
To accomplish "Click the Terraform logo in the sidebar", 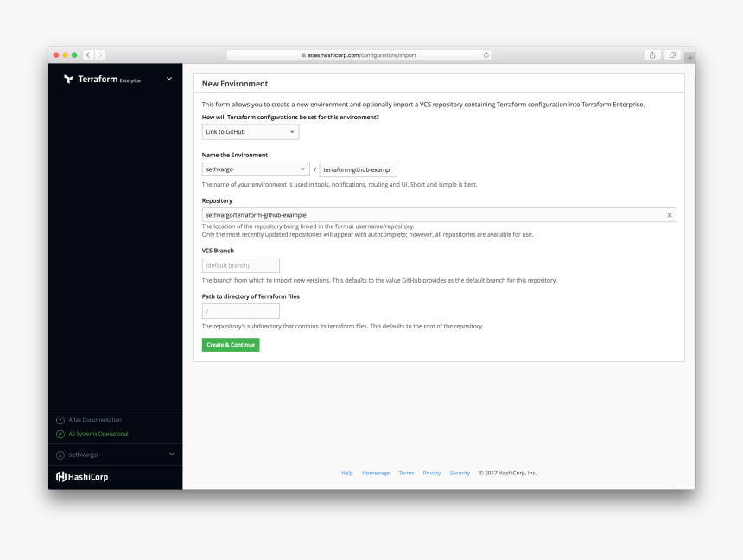I will pos(67,79).
